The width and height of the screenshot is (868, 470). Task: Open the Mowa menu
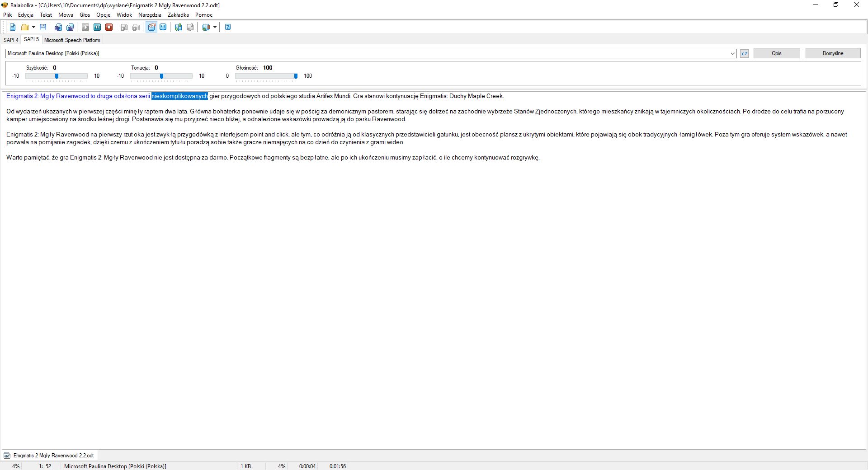coord(66,15)
